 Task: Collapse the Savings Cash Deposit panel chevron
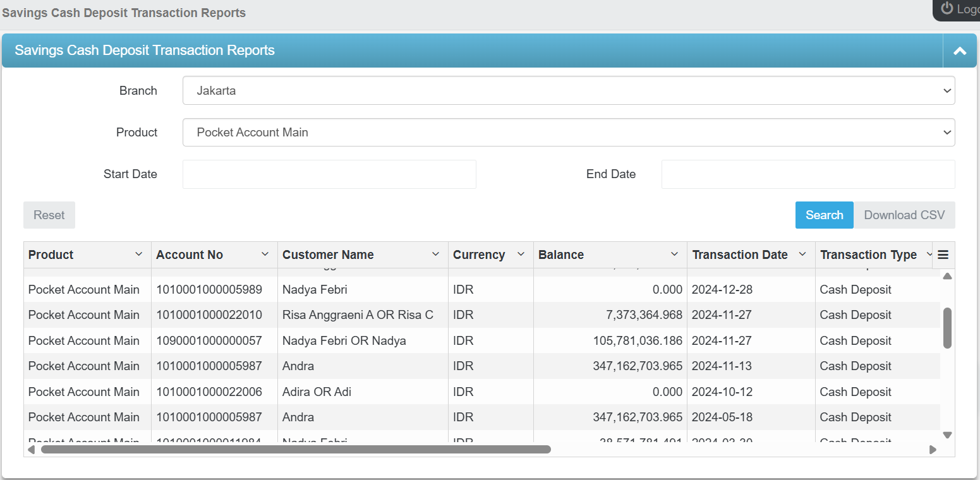point(960,51)
